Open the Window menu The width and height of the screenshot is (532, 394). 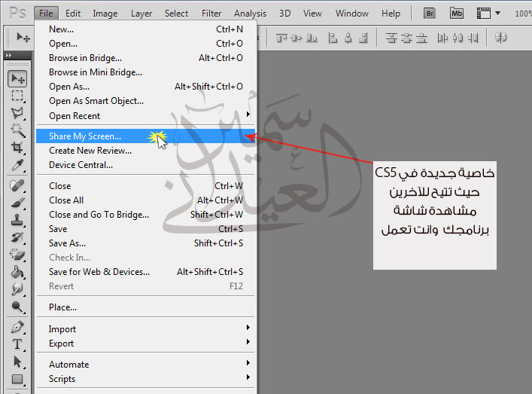[x=352, y=14]
